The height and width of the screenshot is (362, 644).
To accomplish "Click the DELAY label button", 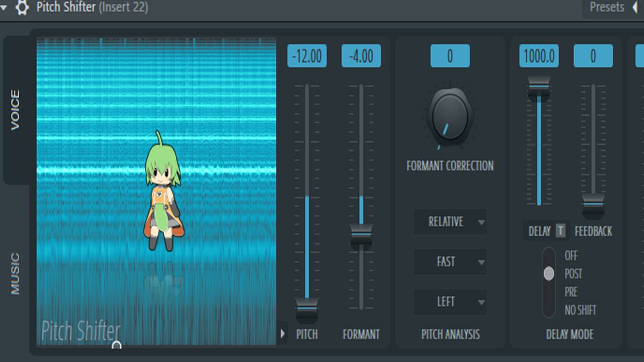I will 539,231.
